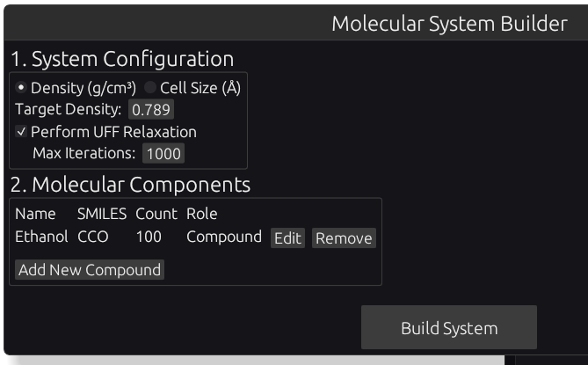Remove the Ethanol compound row

coord(344,238)
